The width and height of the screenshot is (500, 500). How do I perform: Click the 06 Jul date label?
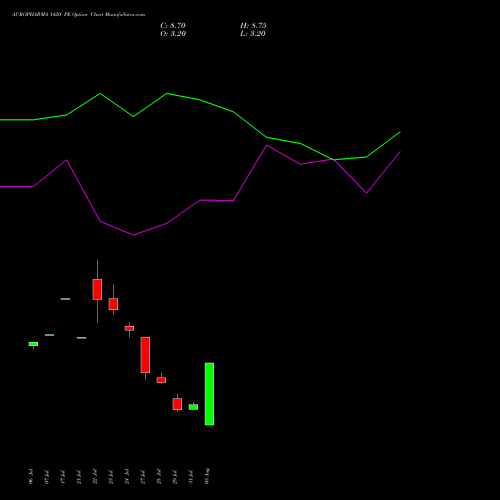[x=31, y=476]
